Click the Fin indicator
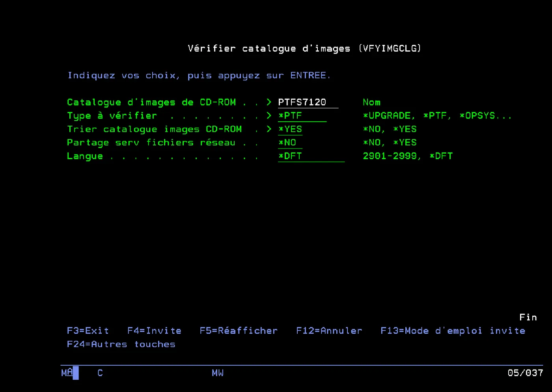This screenshot has width=552, height=392. (528, 318)
